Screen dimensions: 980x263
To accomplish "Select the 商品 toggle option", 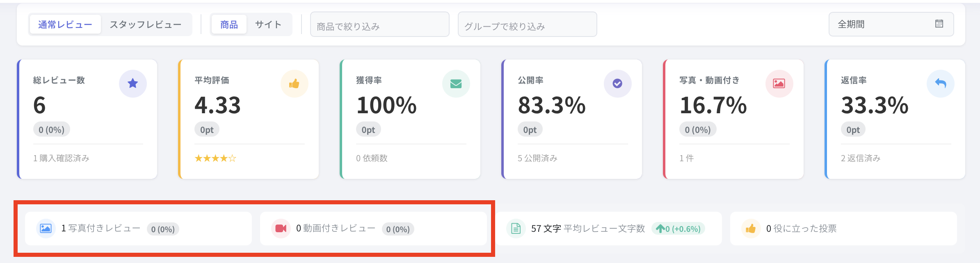I will [x=229, y=25].
